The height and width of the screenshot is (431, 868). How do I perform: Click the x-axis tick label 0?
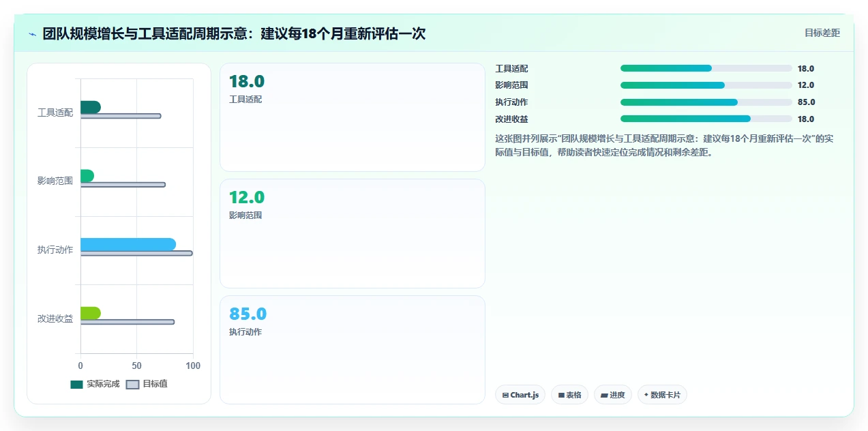80,366
